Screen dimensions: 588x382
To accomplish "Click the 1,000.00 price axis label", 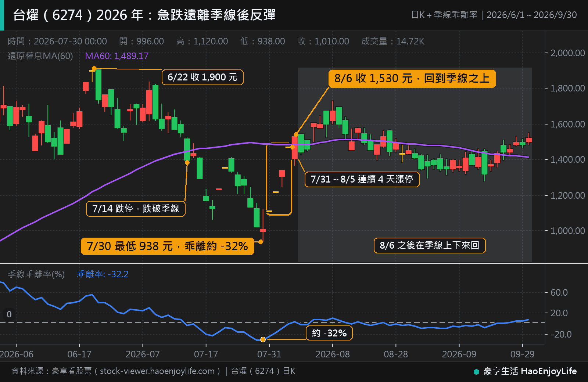I will (x=567, y=231).
